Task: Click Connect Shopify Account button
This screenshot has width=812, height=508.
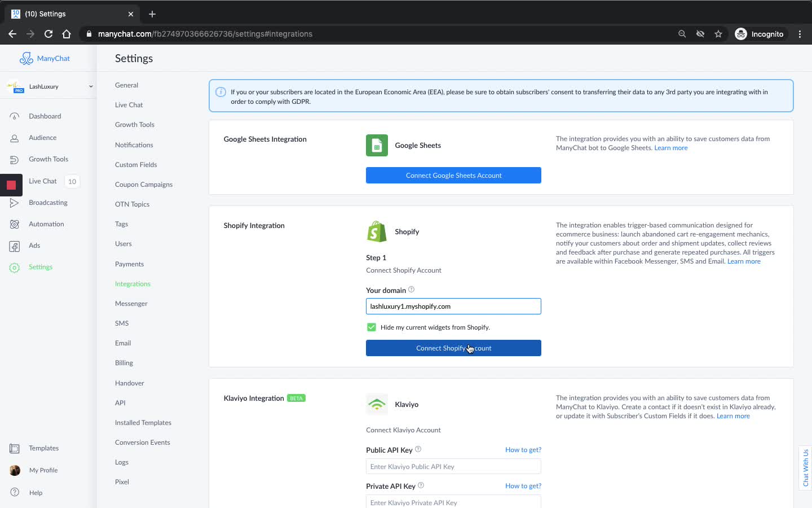Action: pos(453,348)
